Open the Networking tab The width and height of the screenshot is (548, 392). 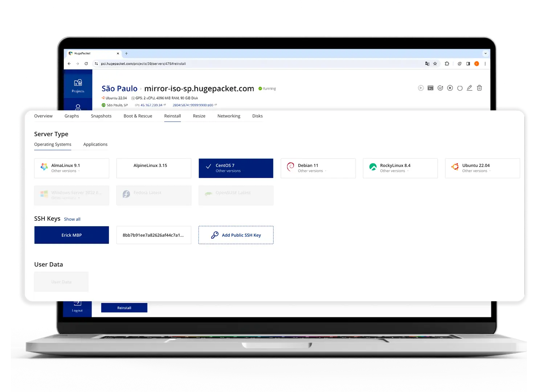pos(229,116)
